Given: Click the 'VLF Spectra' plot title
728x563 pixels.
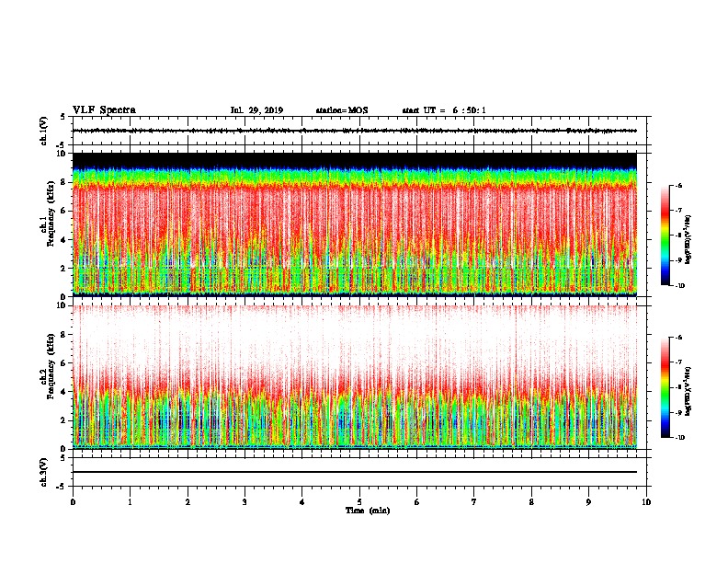Looking at the screenshot, I should 104,110.
